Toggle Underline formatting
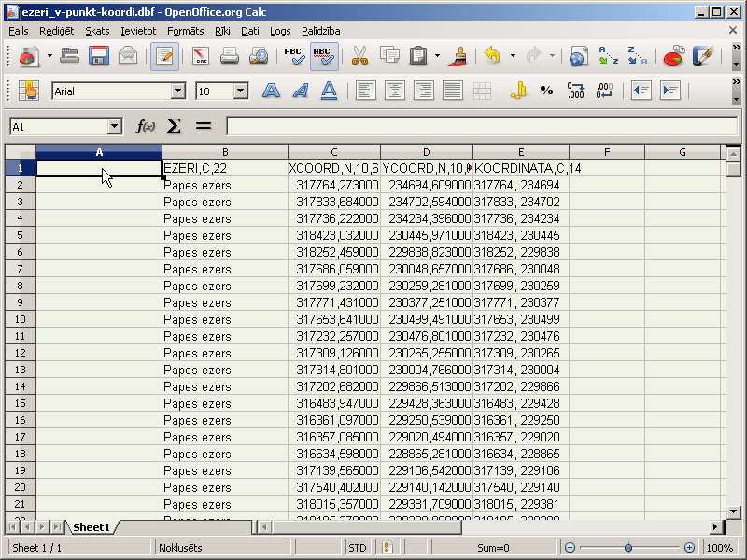 point(330,91)
